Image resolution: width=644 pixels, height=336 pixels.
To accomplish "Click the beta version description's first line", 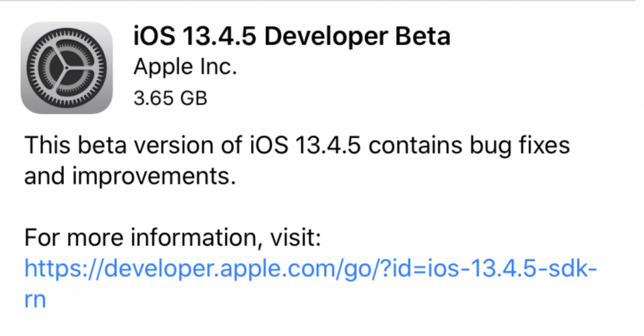I will coord(296,147).
